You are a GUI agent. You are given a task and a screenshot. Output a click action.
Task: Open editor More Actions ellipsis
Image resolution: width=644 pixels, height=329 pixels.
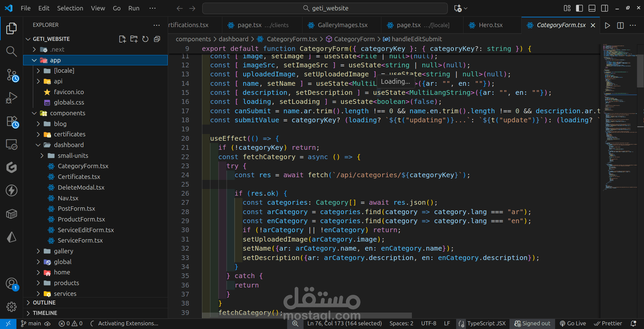pyautogui.click(x=633, y=25)
